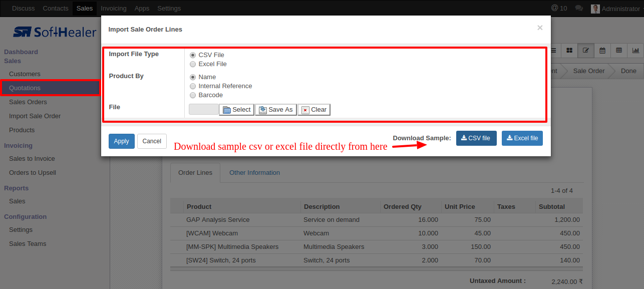Screen dimensions: 644x289
Task: Open Products in the sidebar
Action: click(x=22, y=130)
